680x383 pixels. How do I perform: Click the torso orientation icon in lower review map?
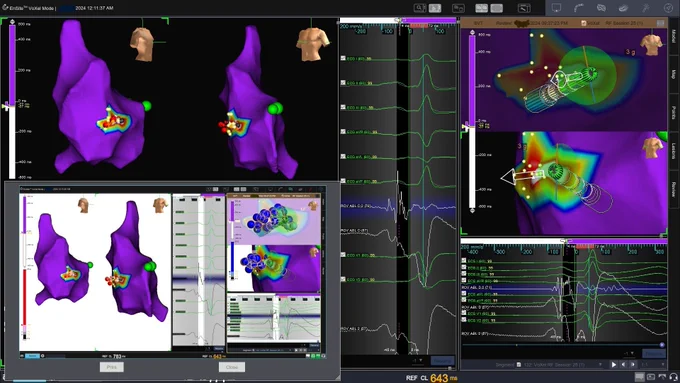(653, 148)
